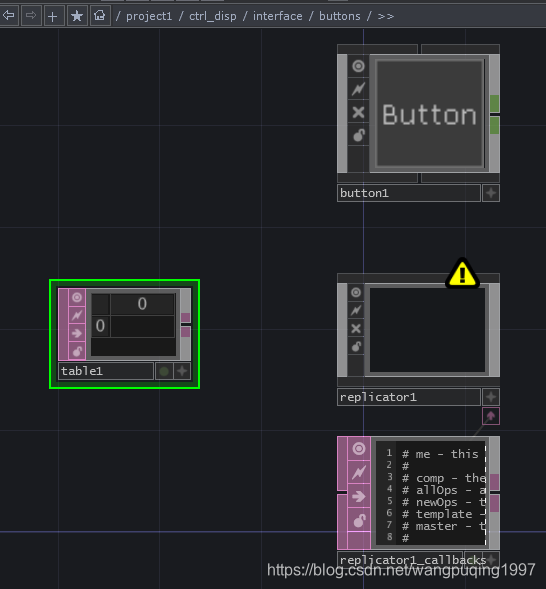Click plus icon next to replicator1 name
Screen dimensions: 546x589
491,397
